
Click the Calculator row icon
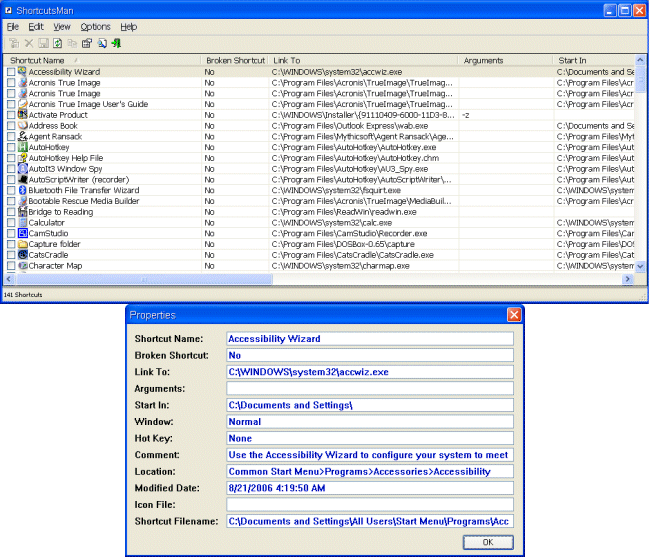pos(22,222)
